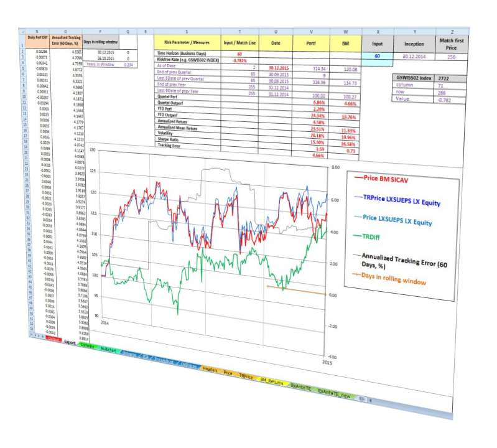The height and width of the screenshot is (448, 497).
Task: Click the 'Years in Window' cell
Action: pos(100,64)
